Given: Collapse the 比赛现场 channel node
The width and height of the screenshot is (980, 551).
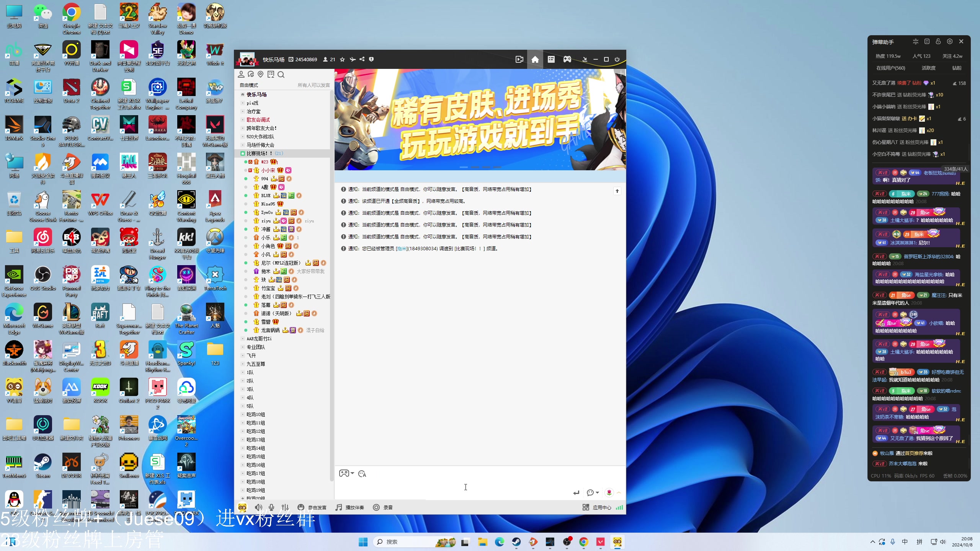Looking at the screenshot, I should (242, 153).
